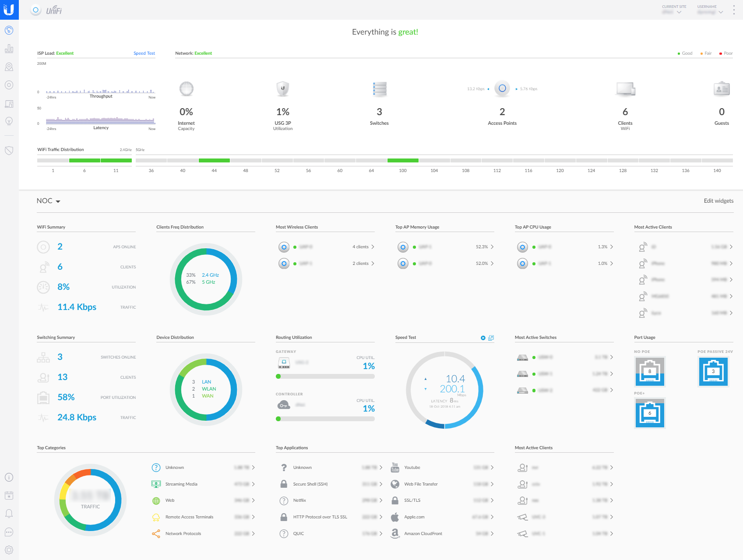
Task: Expand the Streaming Media category row
Action: pos(253,484)
